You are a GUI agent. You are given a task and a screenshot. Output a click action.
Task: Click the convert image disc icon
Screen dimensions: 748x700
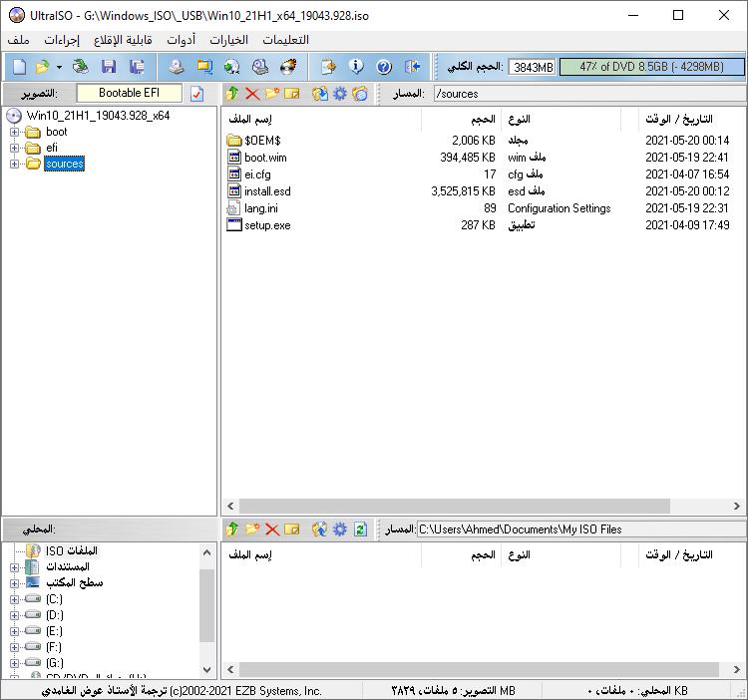click(x=232, y=67)
